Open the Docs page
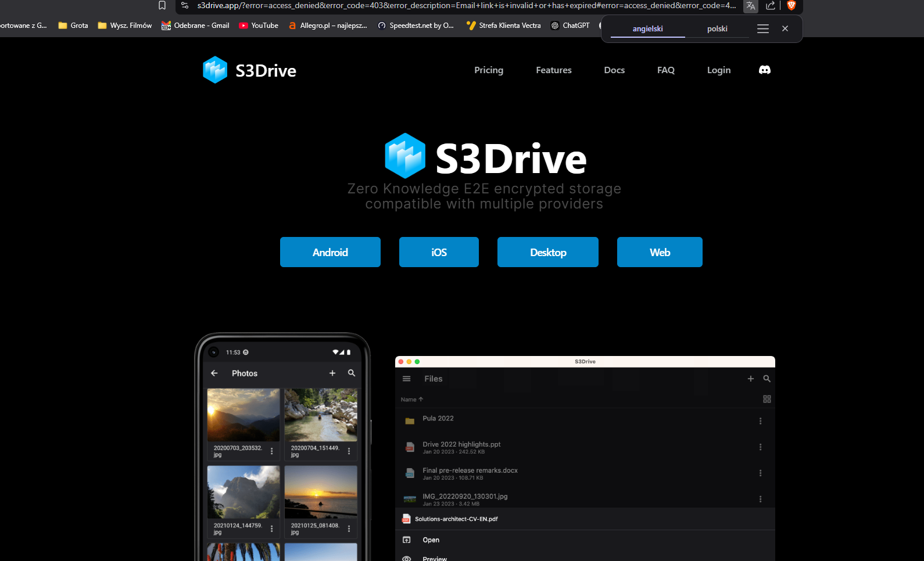 [614, 70]
